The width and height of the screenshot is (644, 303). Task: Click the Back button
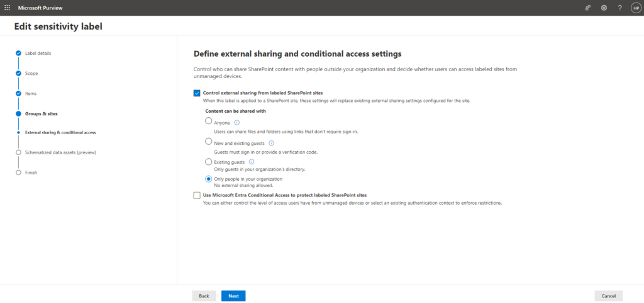(x=204, y=295)
